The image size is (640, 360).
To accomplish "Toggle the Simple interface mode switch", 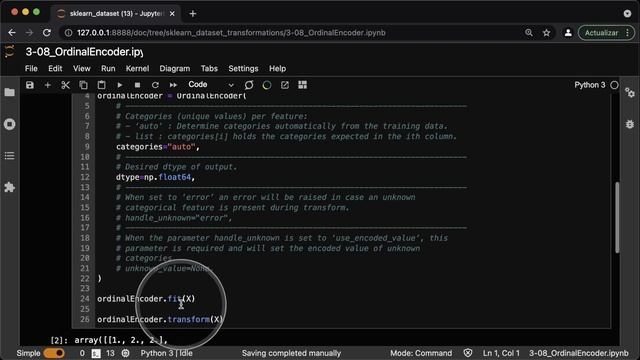I will [x=54, y=353].
